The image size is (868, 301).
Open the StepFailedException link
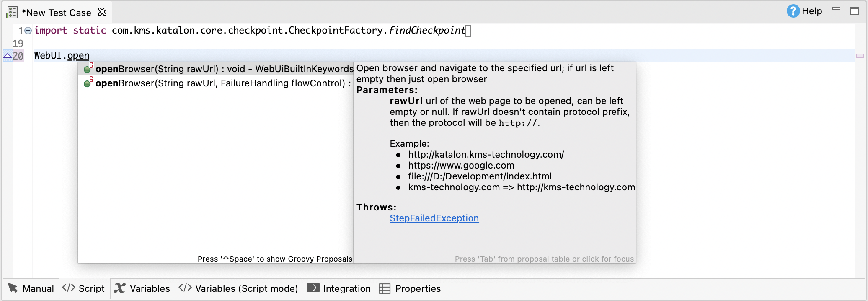coord(434,218)
